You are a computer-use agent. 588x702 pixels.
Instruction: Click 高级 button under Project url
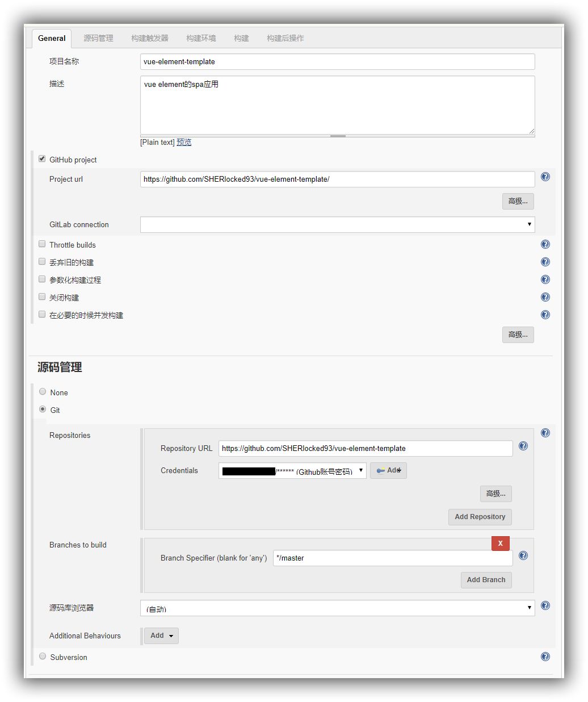(518, 201)
